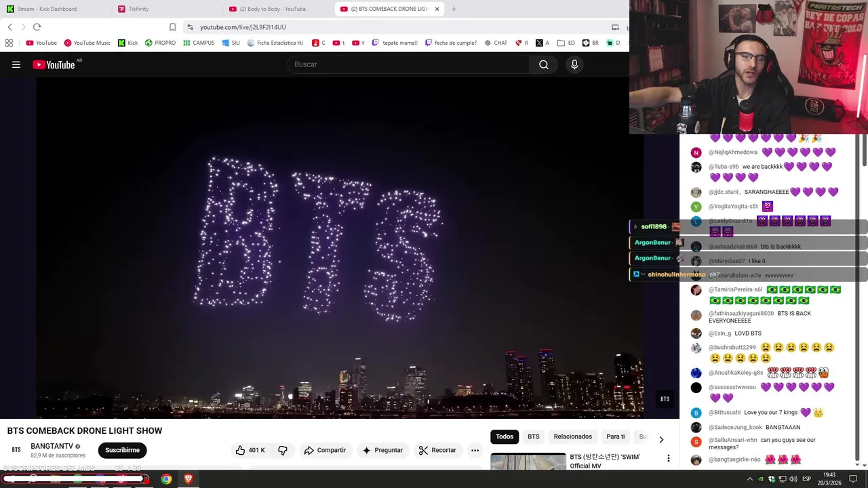The height and width of the screenshot is (488, 868).
Task: Click the Suscribirme button
Action: click(122, 450)
